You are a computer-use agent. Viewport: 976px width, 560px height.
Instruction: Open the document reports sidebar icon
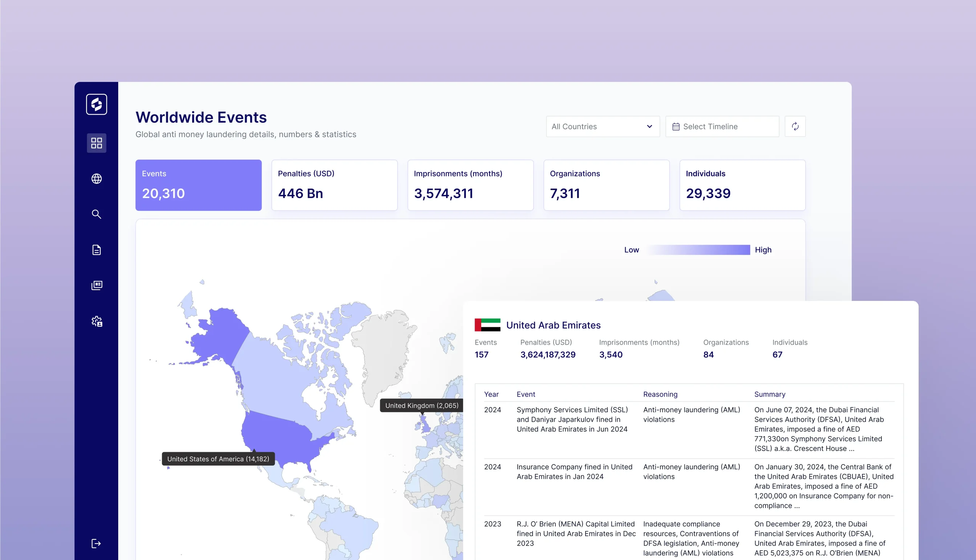pos(96,250)
